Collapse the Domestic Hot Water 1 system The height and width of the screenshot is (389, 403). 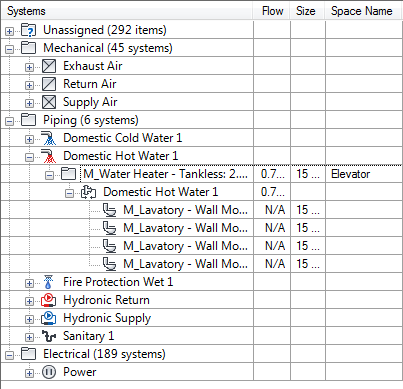29,157
